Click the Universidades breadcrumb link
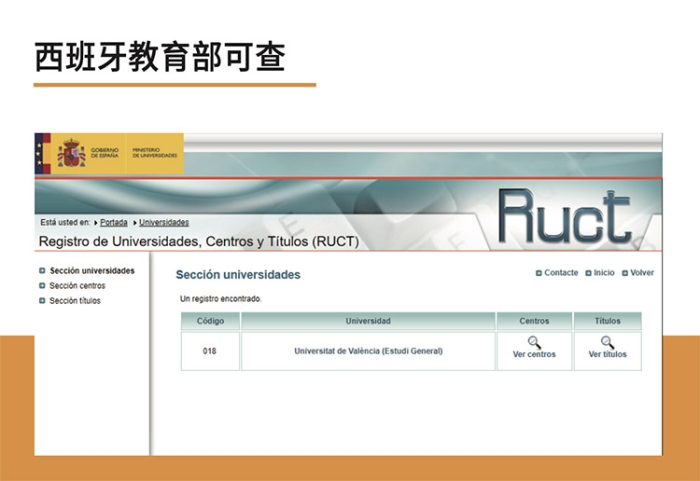 tap(164, 222)
